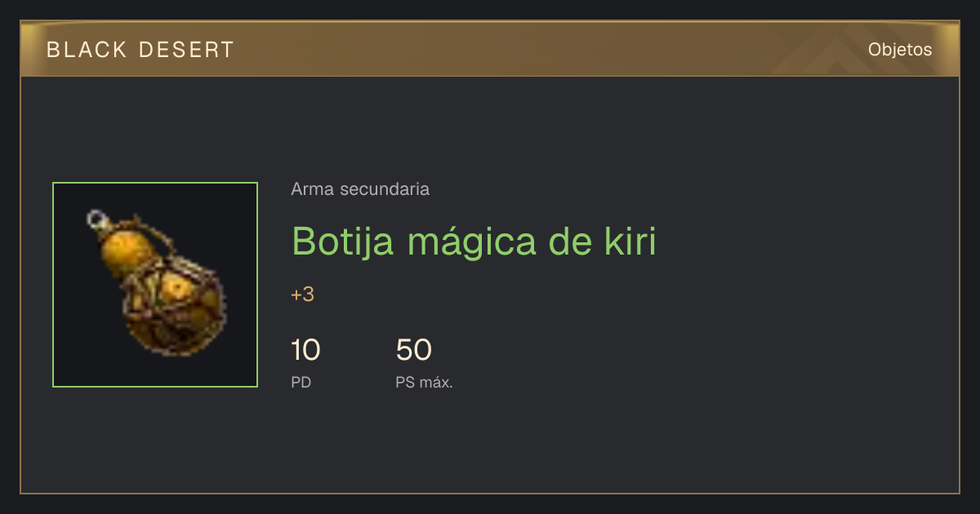
Task: Click the word DESERT in the header
Action: point(186,50)
